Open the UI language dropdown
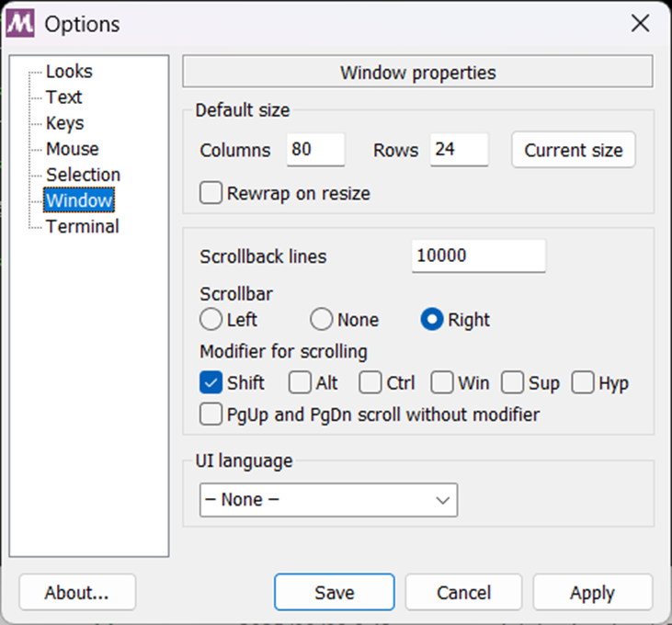This screenshot has height=625, width=672. [x=328, y=500]
